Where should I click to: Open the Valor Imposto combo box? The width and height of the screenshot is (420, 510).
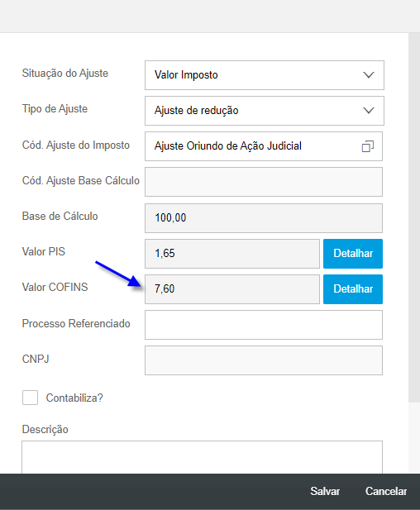265,75
